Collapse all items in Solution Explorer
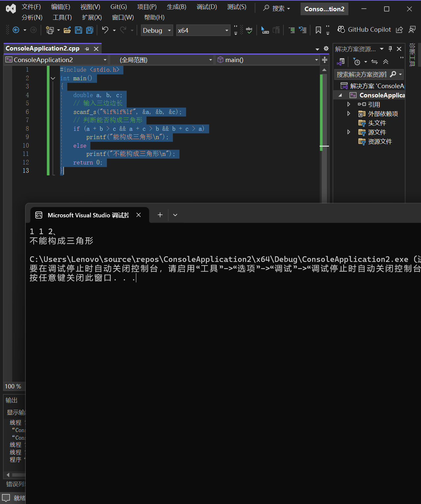 click(386, 62)
